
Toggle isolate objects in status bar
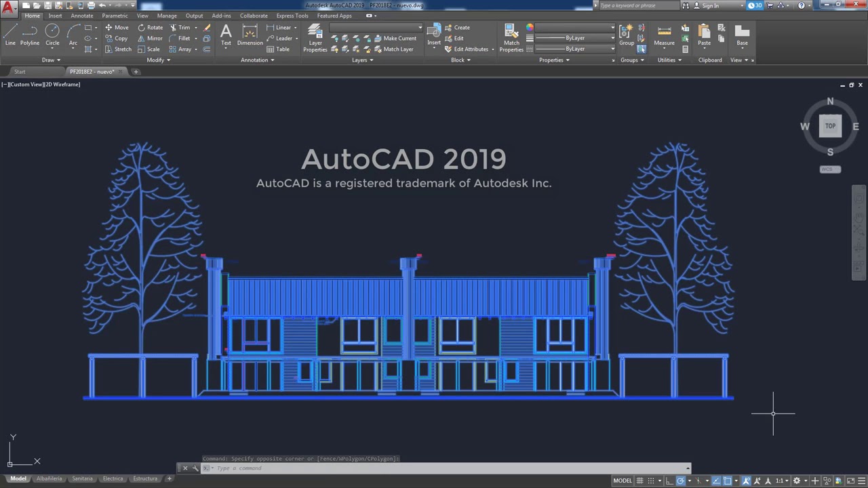pos(826,481)
